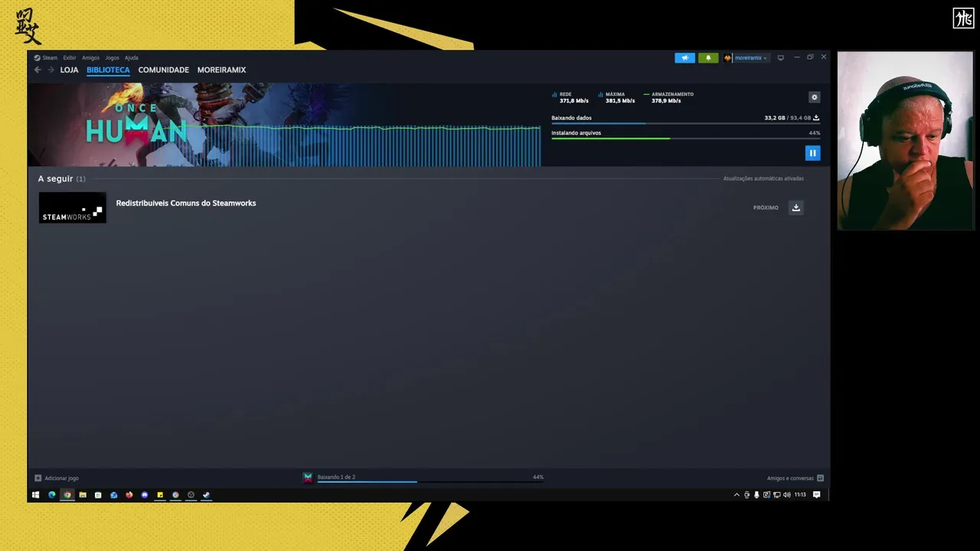
Task: Open taskbar clock showing 11:13
Action: [800, 495]
